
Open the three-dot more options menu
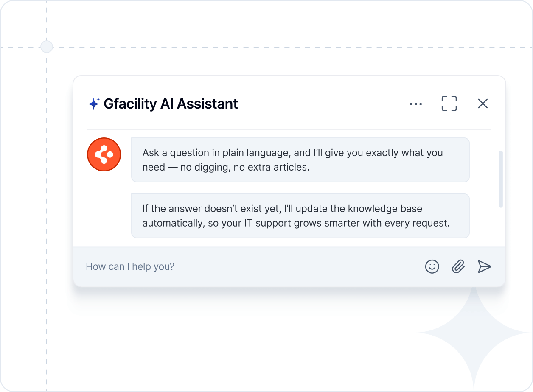coord(415,104)
